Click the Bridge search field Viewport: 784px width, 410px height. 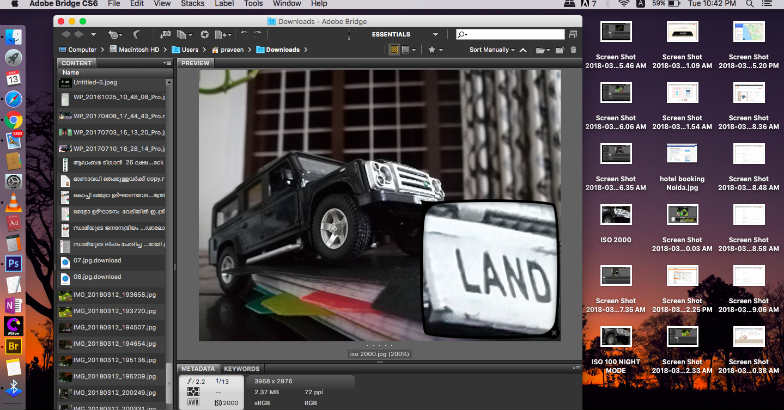pyautogui.click(x=510, y=34)
